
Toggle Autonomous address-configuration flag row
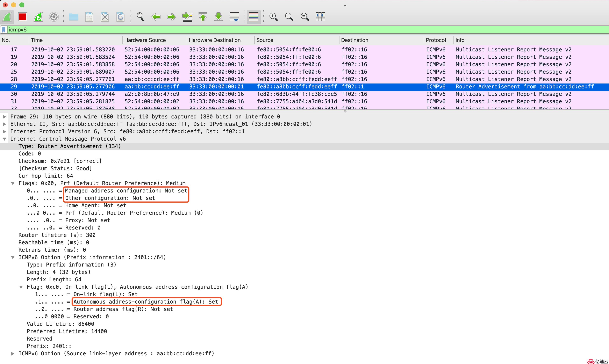tap(146, 302)
